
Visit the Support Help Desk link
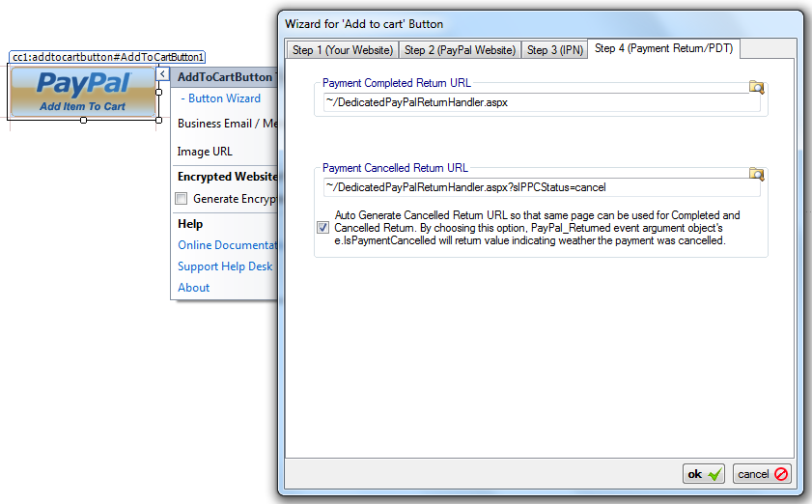click(225, 266)
